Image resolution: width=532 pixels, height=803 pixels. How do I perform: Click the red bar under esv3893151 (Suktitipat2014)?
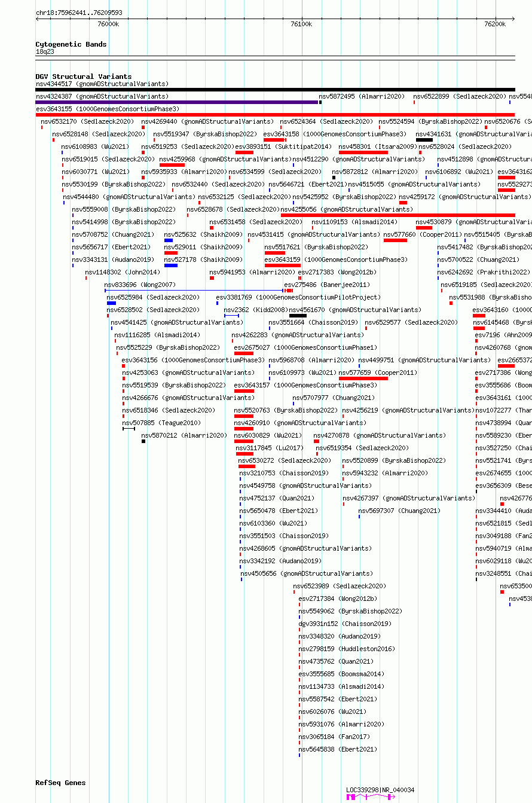[244, 152]
